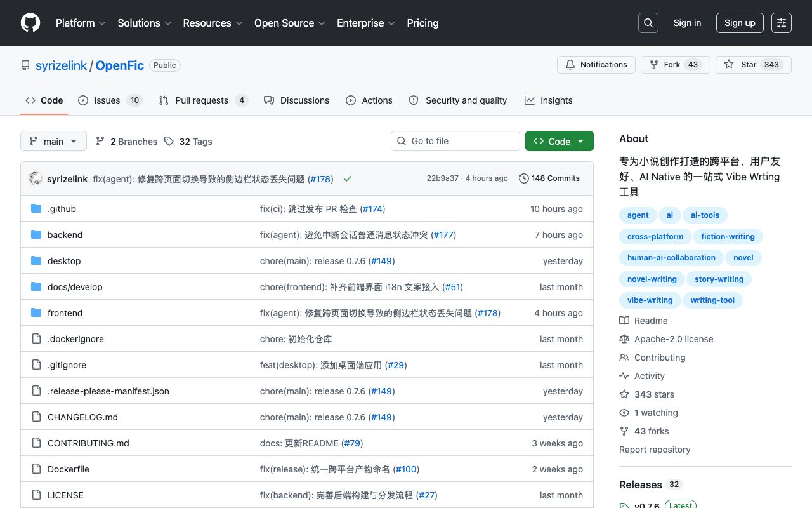Open the 148 Commits history icon
The height and width of the screenshot is (508, 812).
[524, 178]
